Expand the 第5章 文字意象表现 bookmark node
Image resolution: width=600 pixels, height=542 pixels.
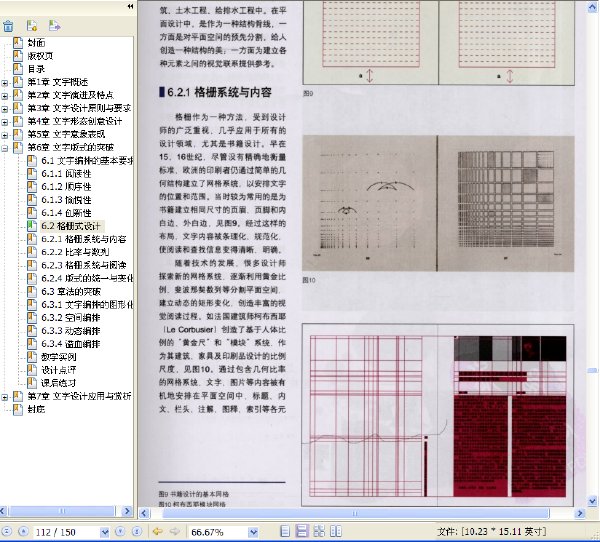coord(5,135)
